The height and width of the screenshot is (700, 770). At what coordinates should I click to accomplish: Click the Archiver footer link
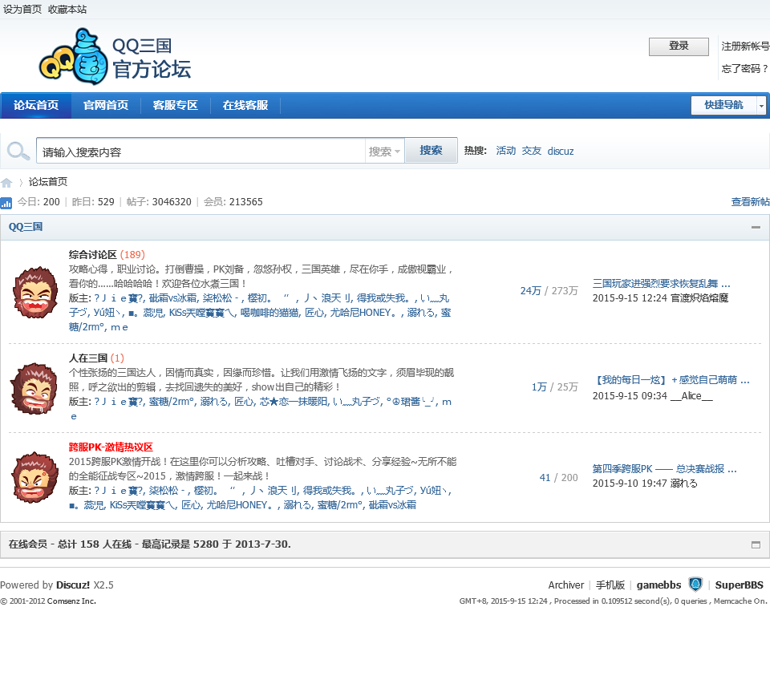565,585
